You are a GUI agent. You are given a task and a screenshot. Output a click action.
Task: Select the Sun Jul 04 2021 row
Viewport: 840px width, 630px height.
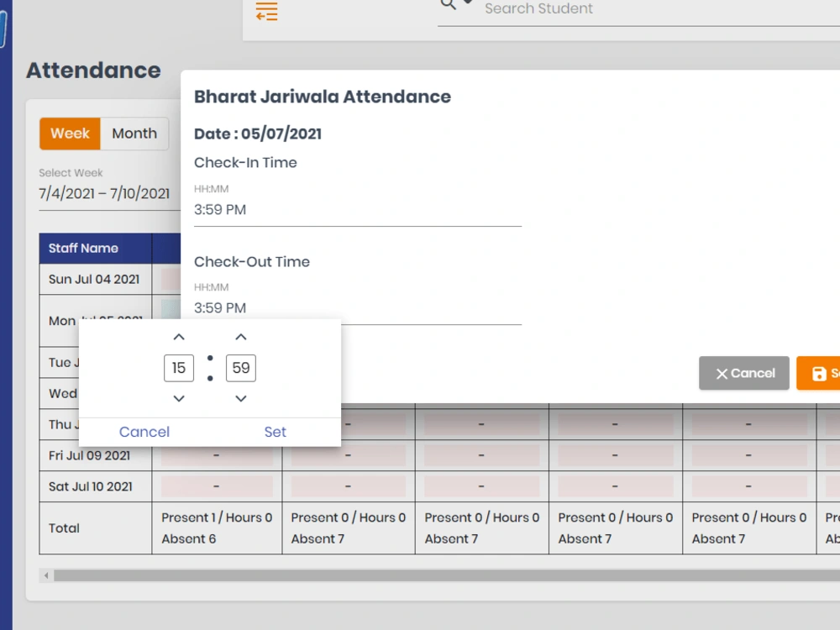(x=94, y=279)
